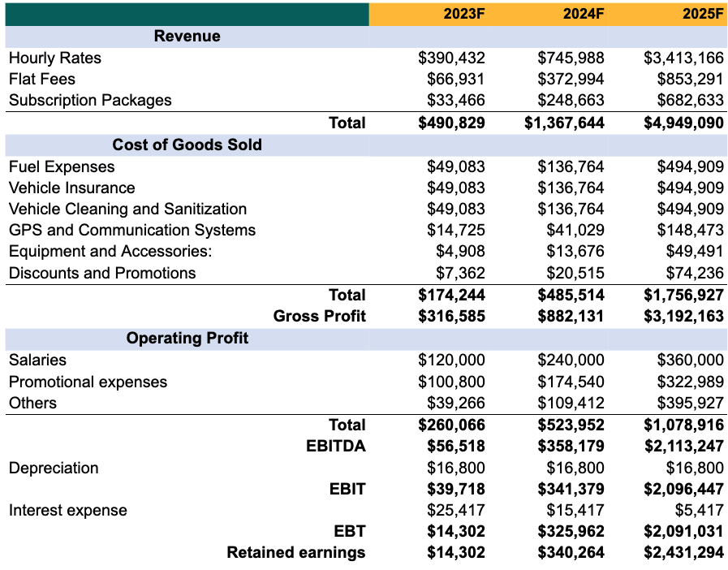Click Subscription Packages value $682,633
The width and height of the screenshot is (728, 570).
pos(691,101)
